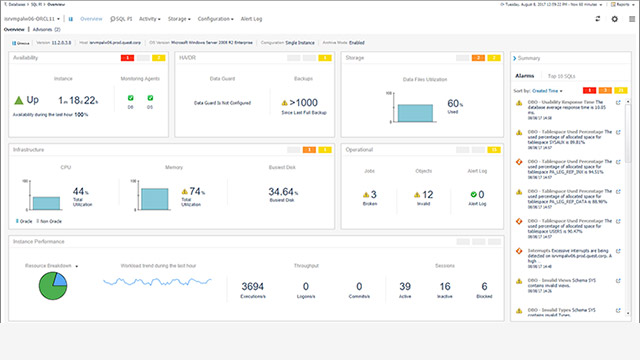
Task: Open the Advisories link
Action: (x=46, y=29)
